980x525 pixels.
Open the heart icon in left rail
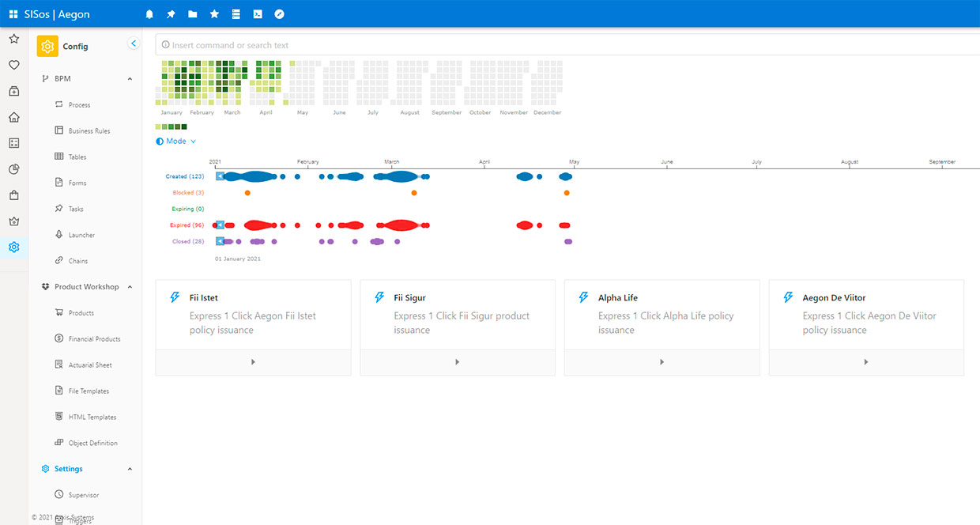13,65
